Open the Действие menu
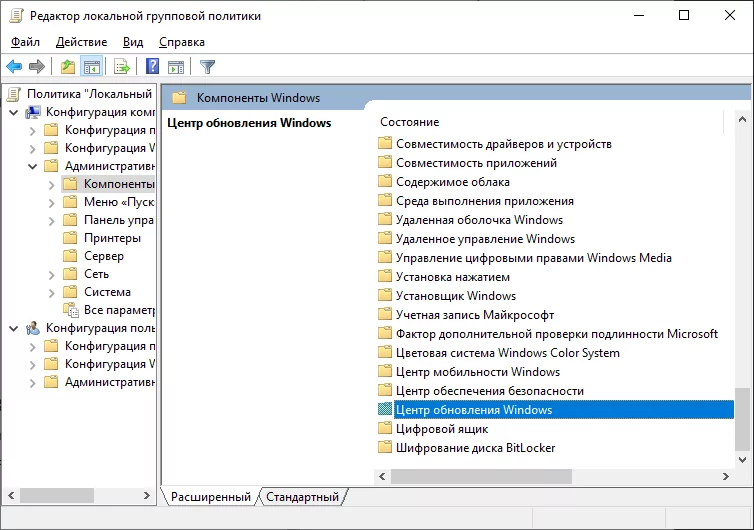Screen dimensions: 754x530 [81, 42]
